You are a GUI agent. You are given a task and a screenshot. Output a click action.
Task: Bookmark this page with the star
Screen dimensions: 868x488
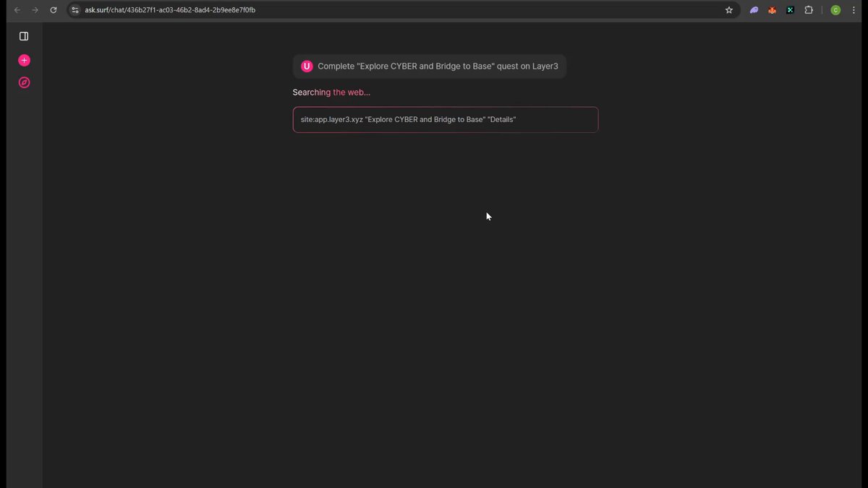click(729, 10)
